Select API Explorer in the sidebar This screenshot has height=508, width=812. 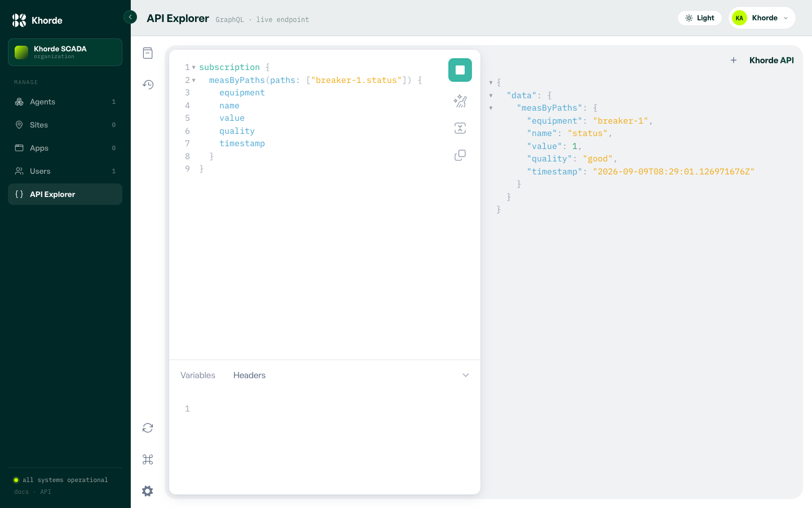point(65,194)
